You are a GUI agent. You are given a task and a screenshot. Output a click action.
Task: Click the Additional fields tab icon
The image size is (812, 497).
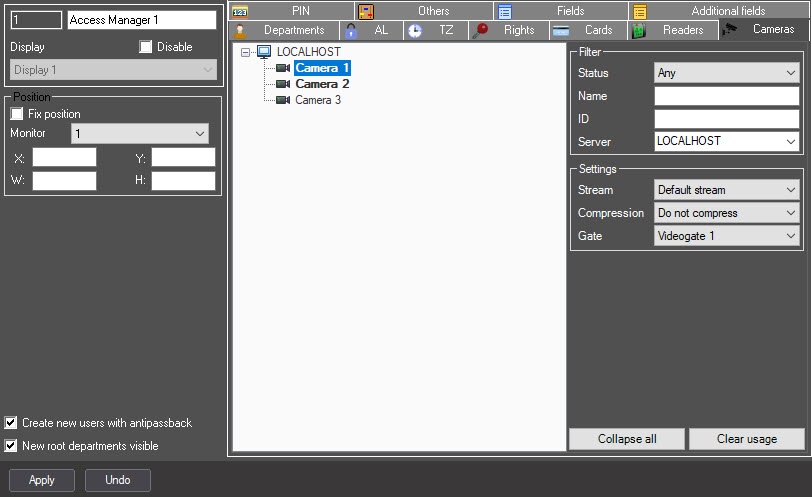(x=640, y=11)
